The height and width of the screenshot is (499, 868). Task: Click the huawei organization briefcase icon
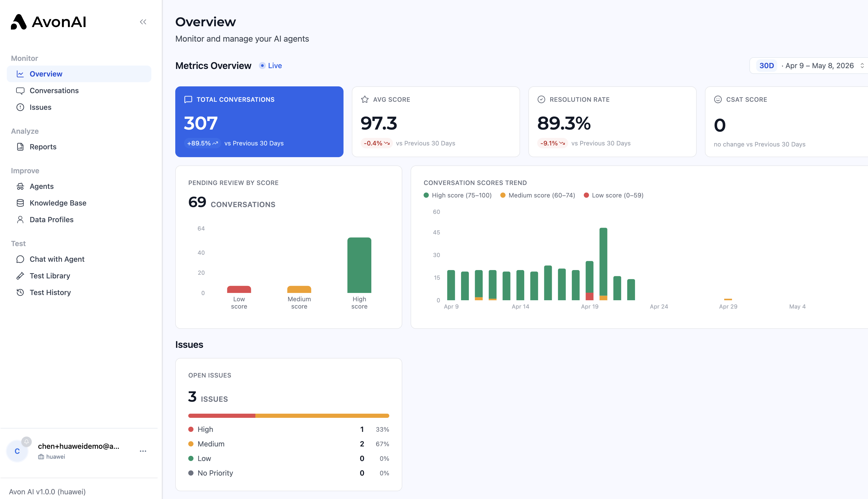click(41, 457)
